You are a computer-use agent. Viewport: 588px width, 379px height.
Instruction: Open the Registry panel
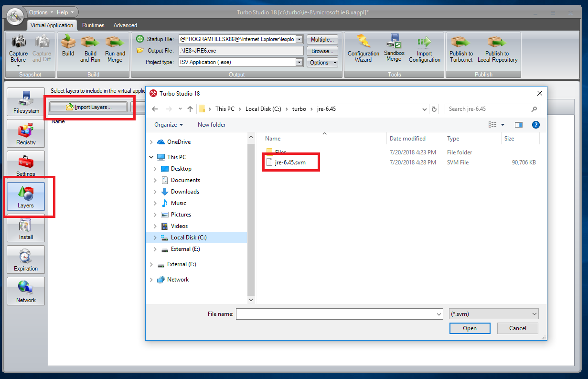[26, 134]
